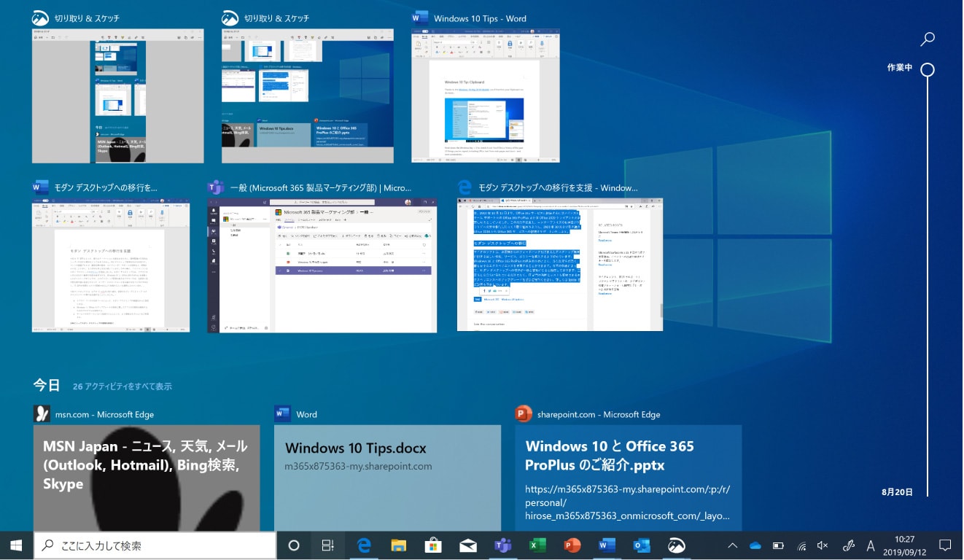964x560 pixels.
Task: Open the Wi-Fi network flyout
Action: [801, 545]
